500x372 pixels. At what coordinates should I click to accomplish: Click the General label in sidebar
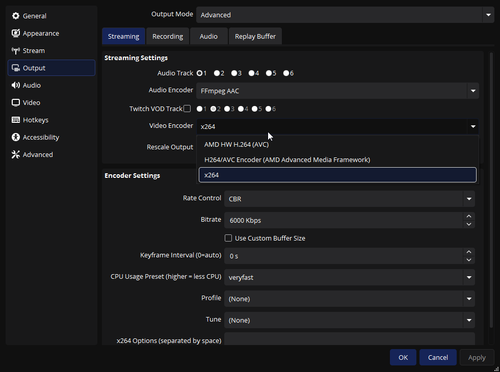34,16
